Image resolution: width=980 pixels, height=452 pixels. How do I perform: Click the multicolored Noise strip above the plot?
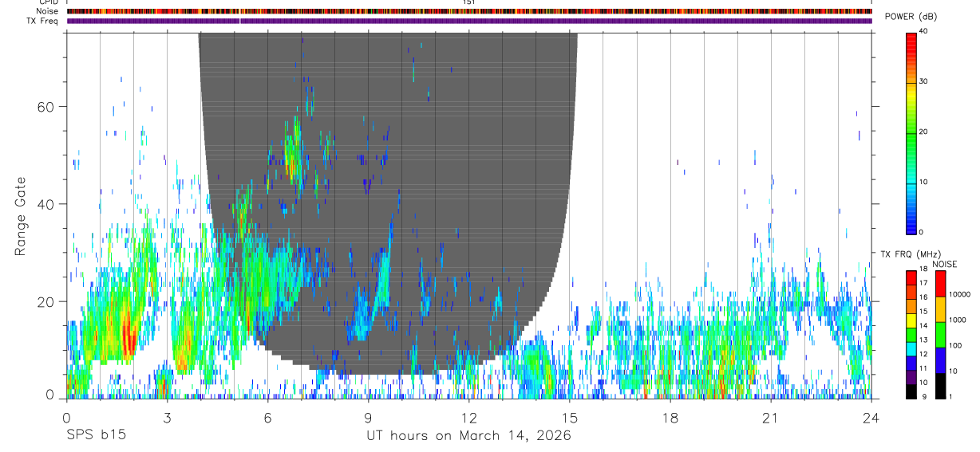tap(469, 11)
